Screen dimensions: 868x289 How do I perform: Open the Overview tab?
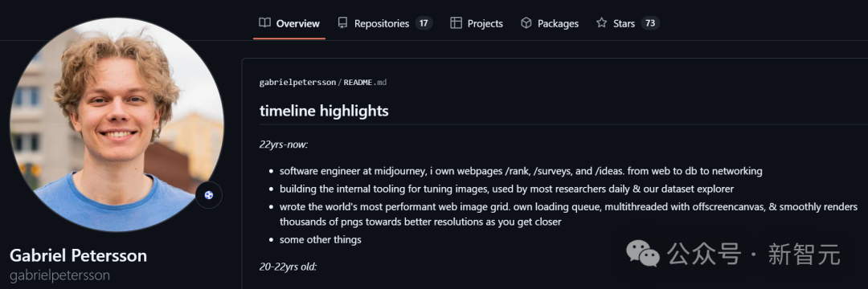tap(289, 23)
